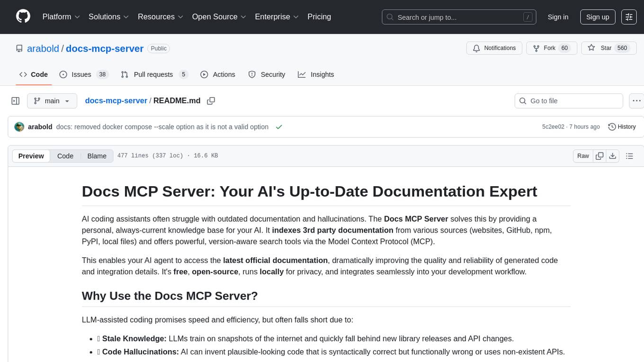Click the fork count 60
Viewport: 644px width, 362px height.
(564, 48)
